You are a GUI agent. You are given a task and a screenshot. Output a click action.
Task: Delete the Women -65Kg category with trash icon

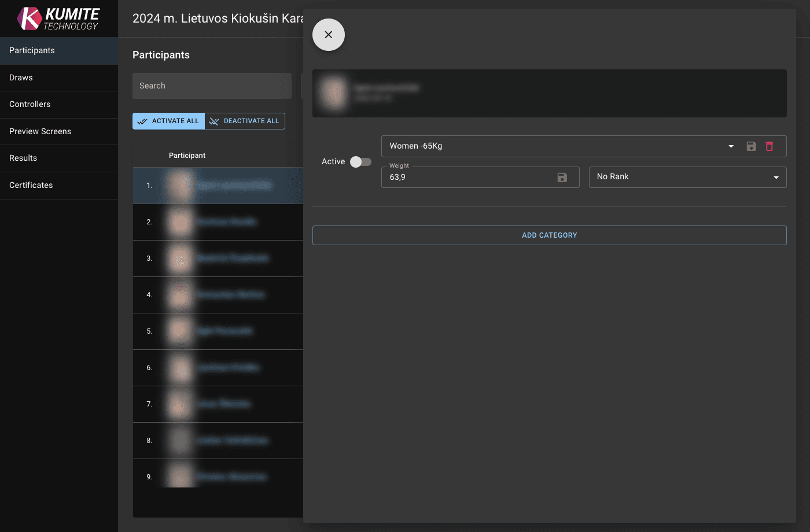770,146
